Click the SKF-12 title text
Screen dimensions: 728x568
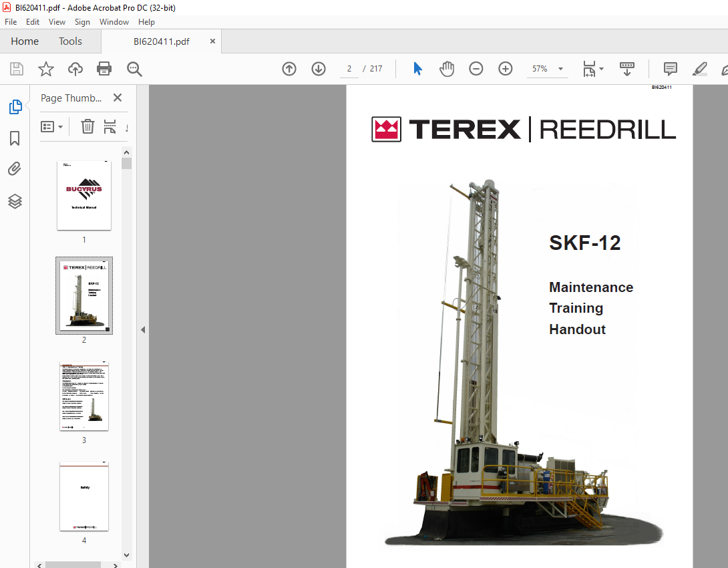point(585,243)
